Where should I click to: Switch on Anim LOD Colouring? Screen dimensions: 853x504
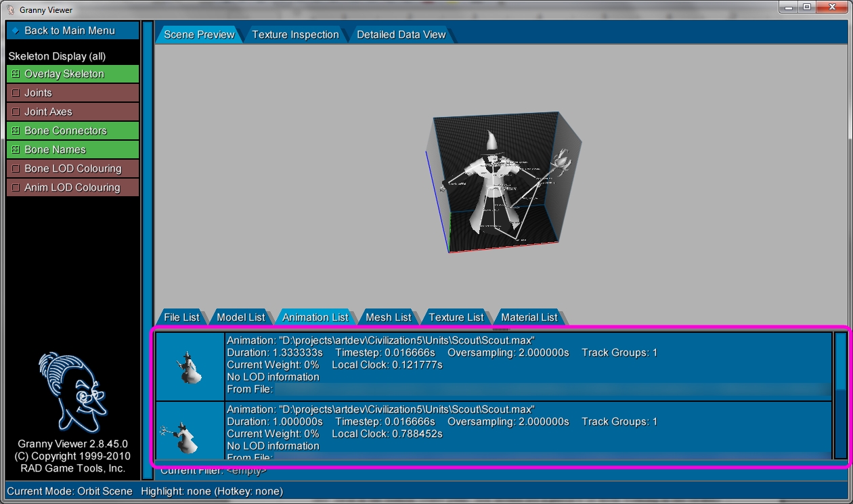coord(72,187)
